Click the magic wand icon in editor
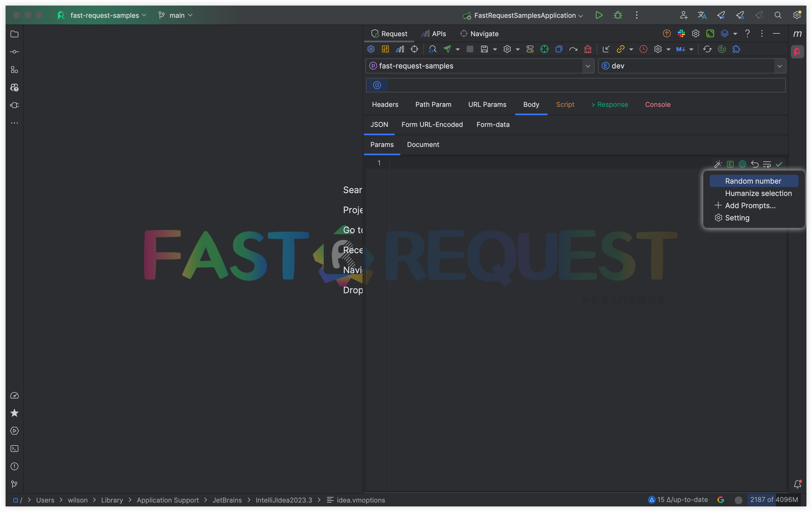Viewport: 812px width, 512px height. [718, 164]
